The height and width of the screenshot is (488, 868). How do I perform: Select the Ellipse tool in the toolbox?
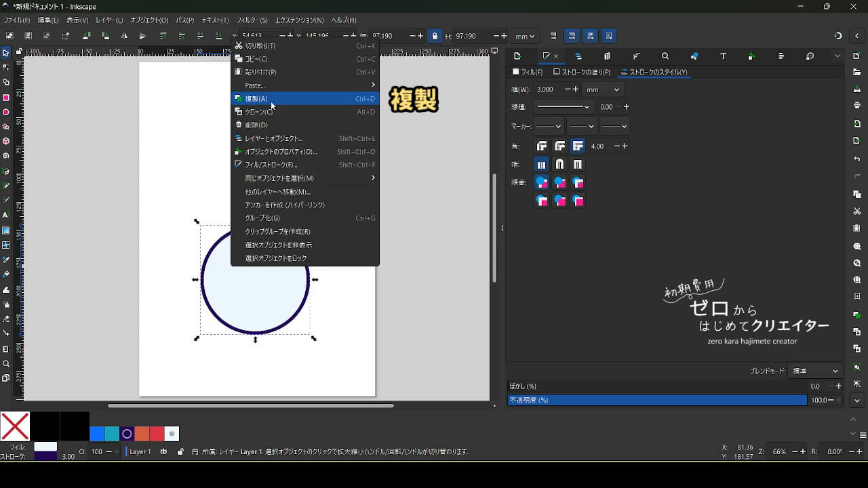point(6,112)
